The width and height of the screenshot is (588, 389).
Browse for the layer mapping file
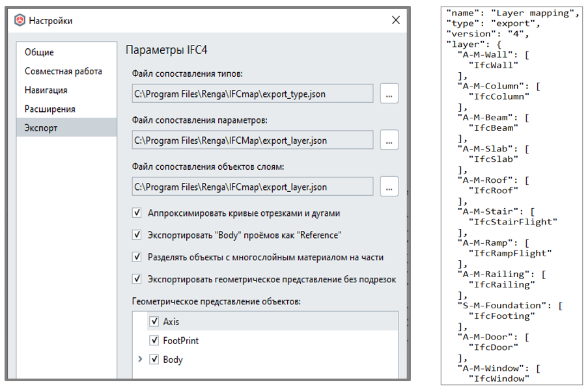pos(389,186)
